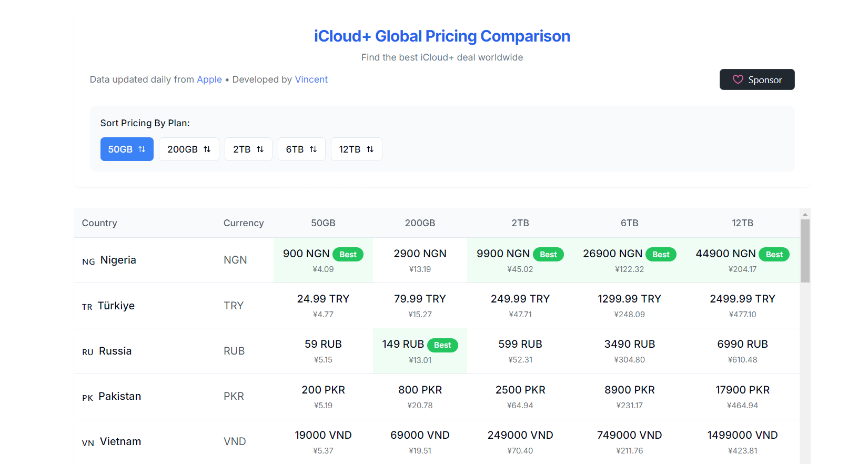Click the 59 RUB price cell
Screen dimensions: 868x464
(x=323, y=351)
